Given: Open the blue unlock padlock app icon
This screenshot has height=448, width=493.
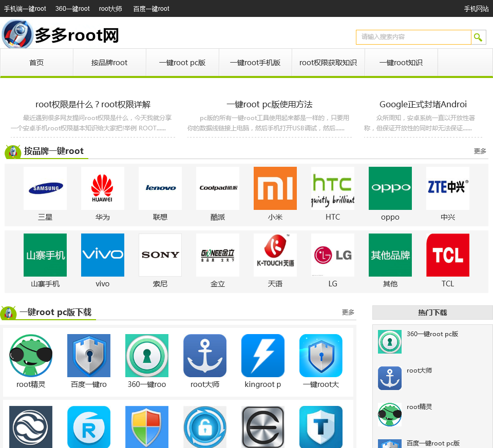Looking at the screenshot, I should (205, 427).
